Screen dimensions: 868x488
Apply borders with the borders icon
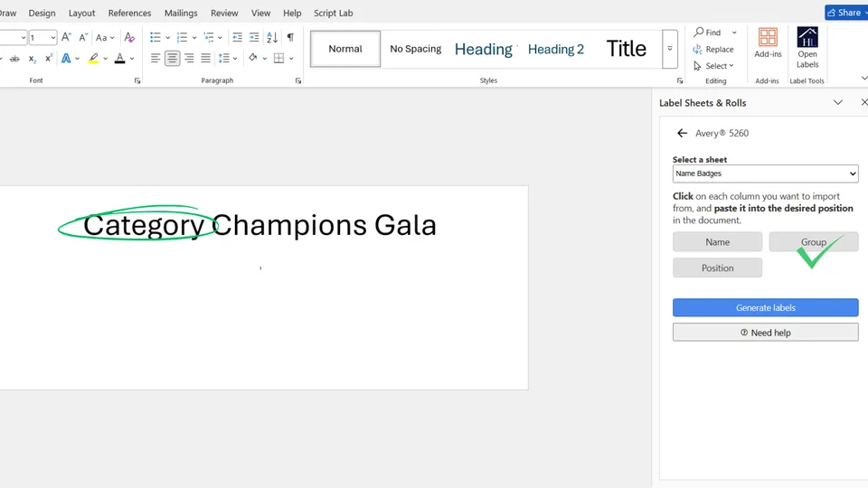point(279,58)
